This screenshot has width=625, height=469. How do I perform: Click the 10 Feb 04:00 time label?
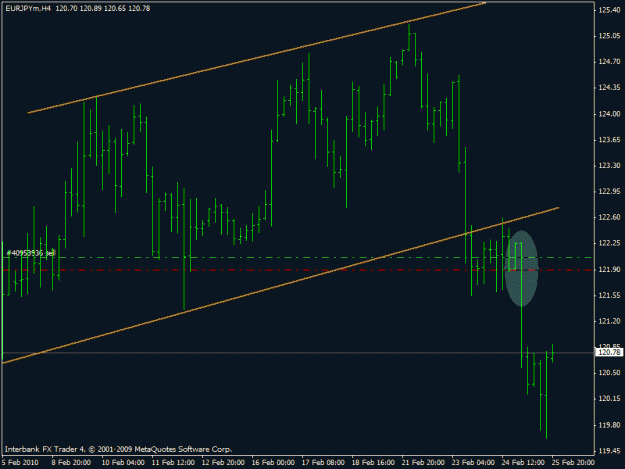pos(123,462)
